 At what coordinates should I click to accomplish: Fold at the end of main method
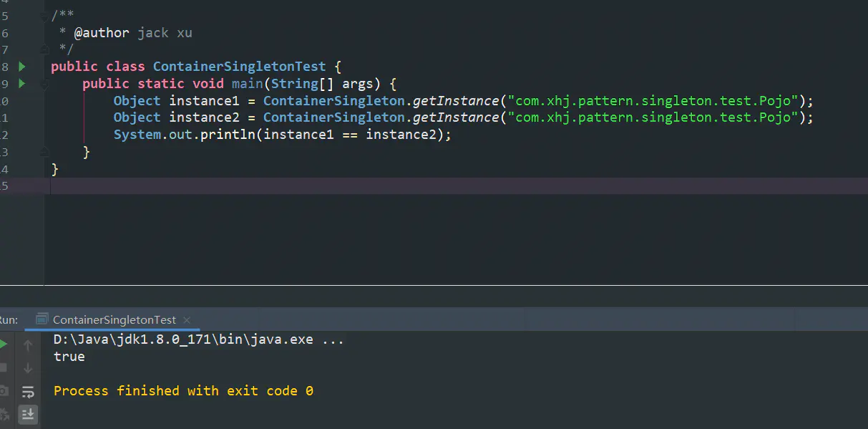point(44,152)
